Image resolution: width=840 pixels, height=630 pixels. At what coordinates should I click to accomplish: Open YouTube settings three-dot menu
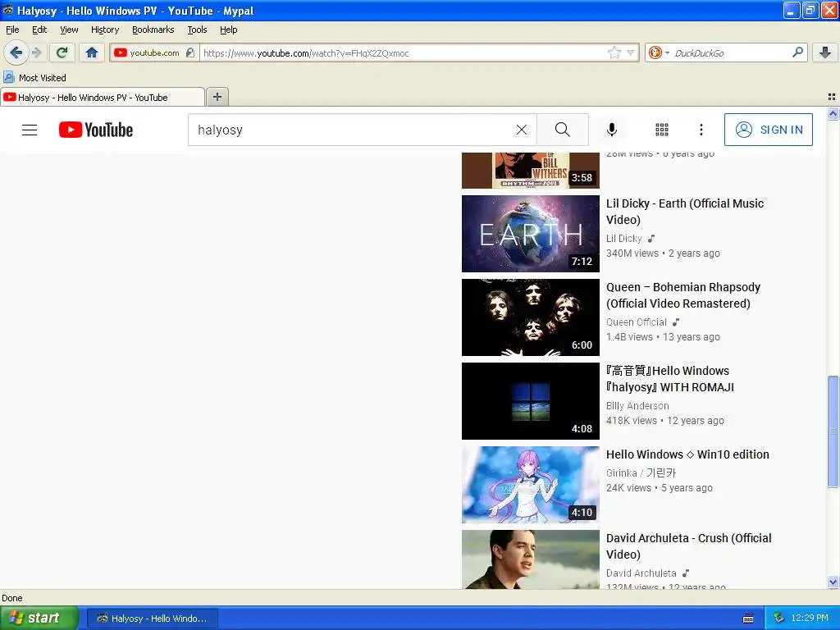pyautogui.click(x=701, y=130)
